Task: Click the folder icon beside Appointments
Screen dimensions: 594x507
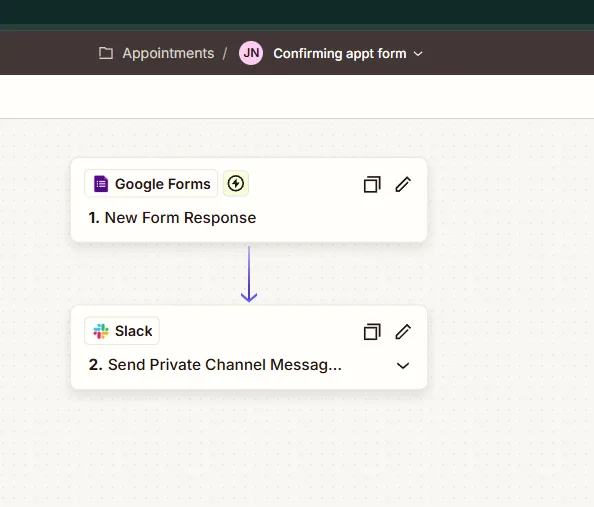Action: (x=106, y=53)
